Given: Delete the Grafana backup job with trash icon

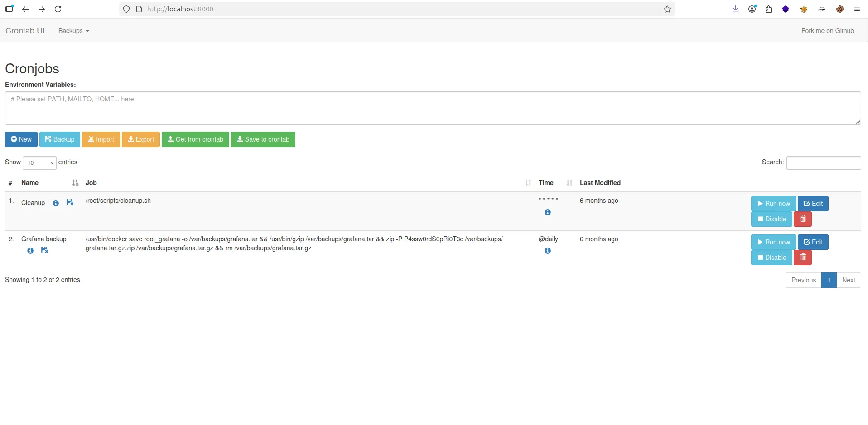Looking at the screenshot, I should click(803, 258).
